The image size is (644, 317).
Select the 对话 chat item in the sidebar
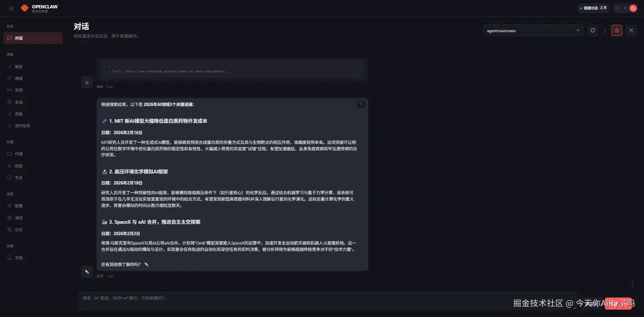(33, 38)
